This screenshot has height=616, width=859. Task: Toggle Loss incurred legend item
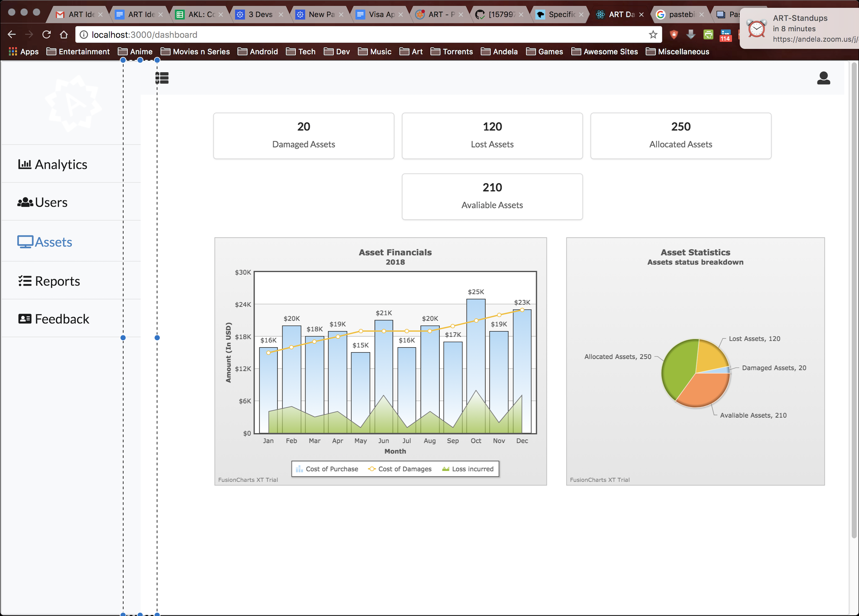(x=468, y=469)
